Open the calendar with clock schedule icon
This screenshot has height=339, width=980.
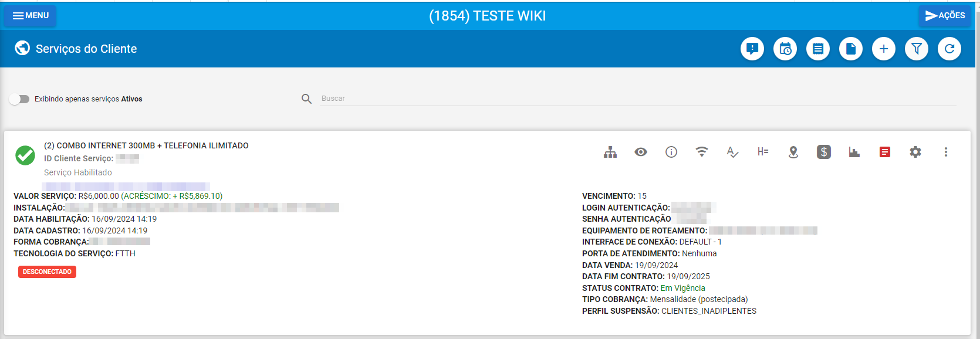[x=785, y=49]
